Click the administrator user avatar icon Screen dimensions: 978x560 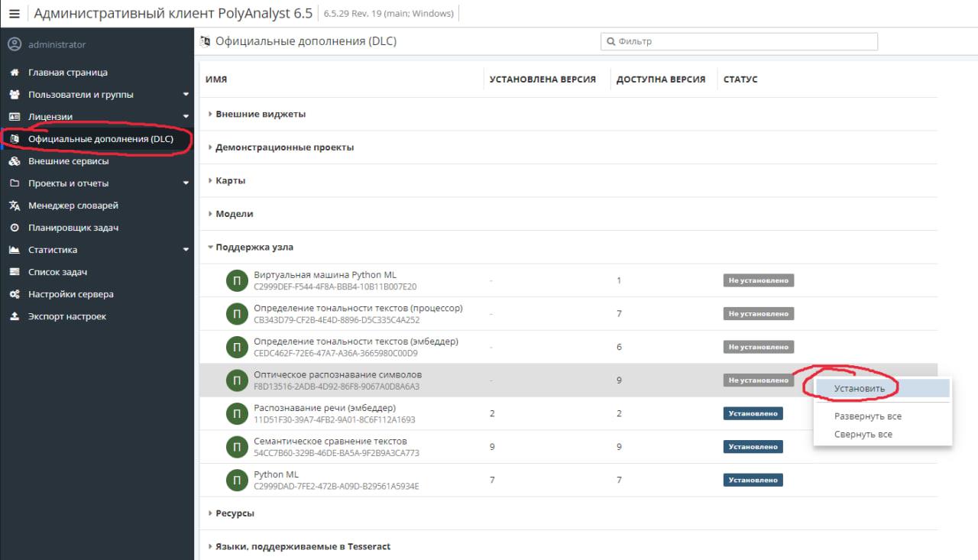click(14, 44)
